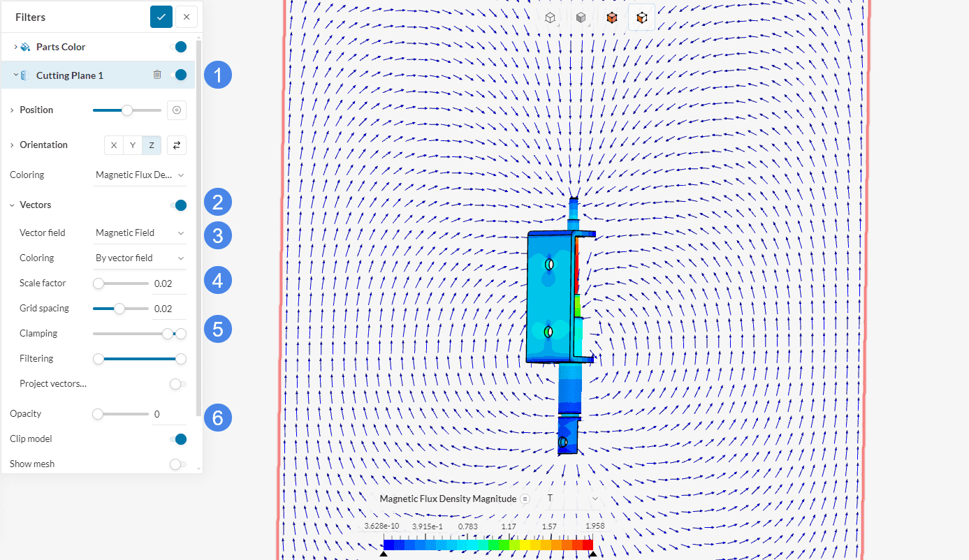Select the solid gray cube render mode
This screenshot has height=560, width=969.
click(580, 18)
